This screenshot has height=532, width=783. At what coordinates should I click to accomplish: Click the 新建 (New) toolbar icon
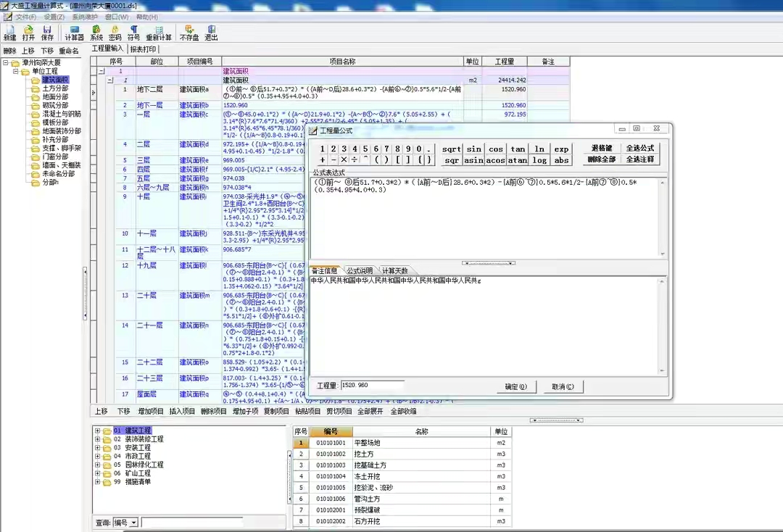coord(9,32)
